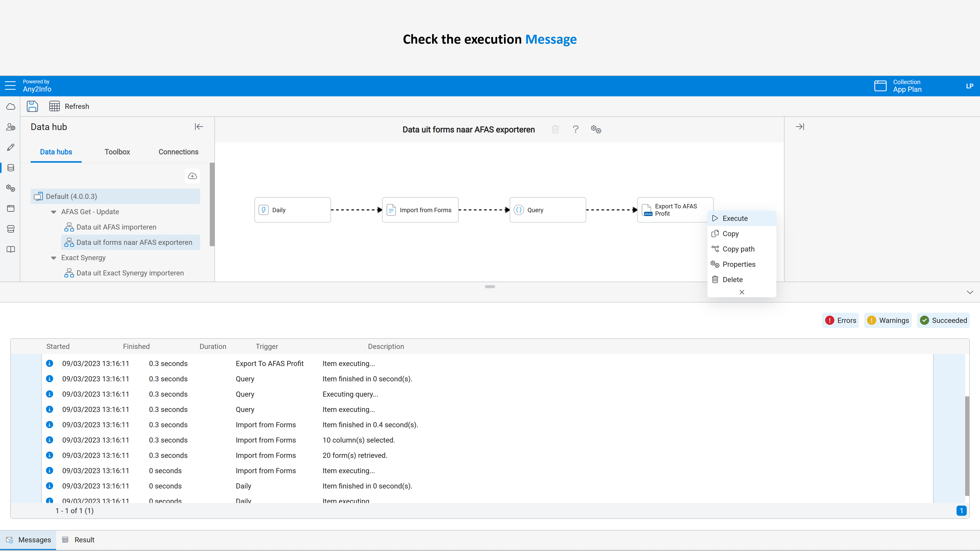Collapse the Exact Synergy tree node

(x=53, y=258)
